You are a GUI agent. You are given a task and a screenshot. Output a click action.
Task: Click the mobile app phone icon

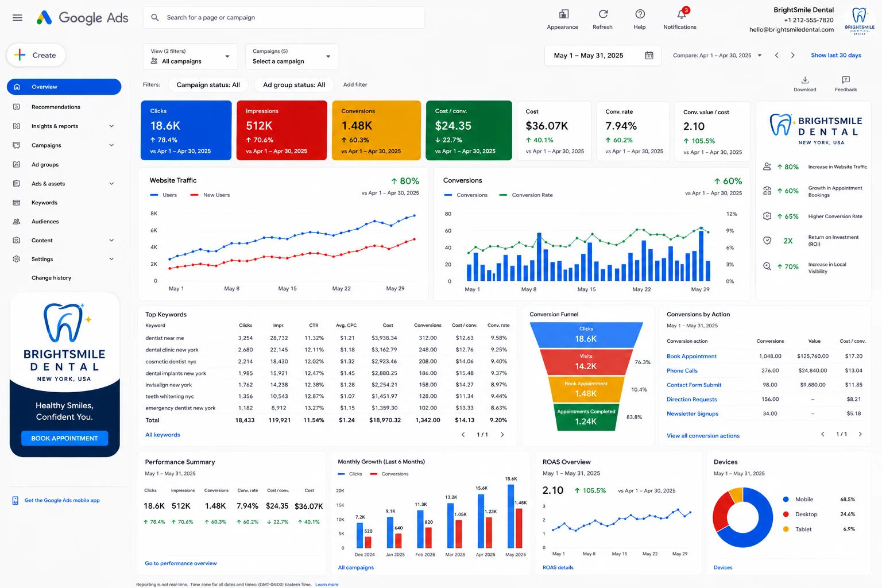click(x=16, y=501)
